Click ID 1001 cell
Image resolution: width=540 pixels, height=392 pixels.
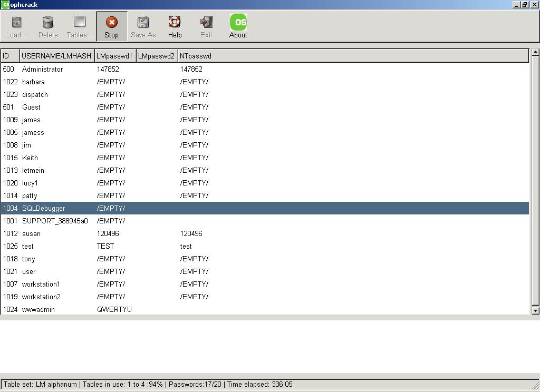click(10, 221)
